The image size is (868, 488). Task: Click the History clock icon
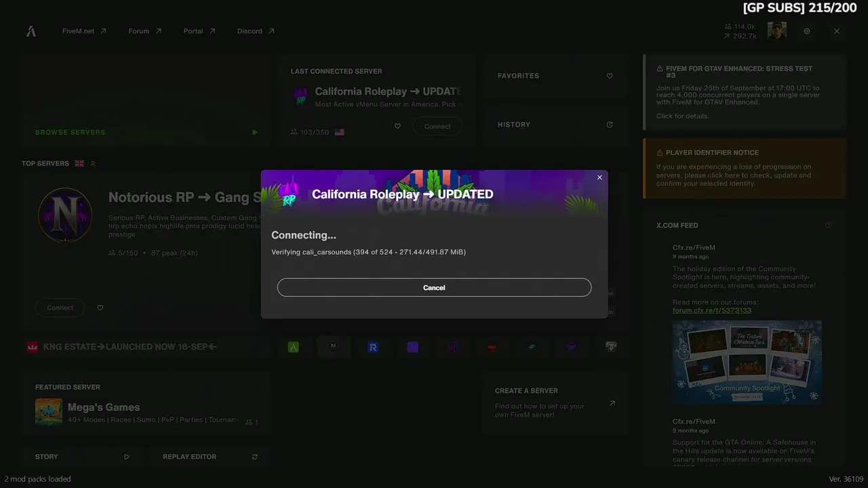pos(610,125)
